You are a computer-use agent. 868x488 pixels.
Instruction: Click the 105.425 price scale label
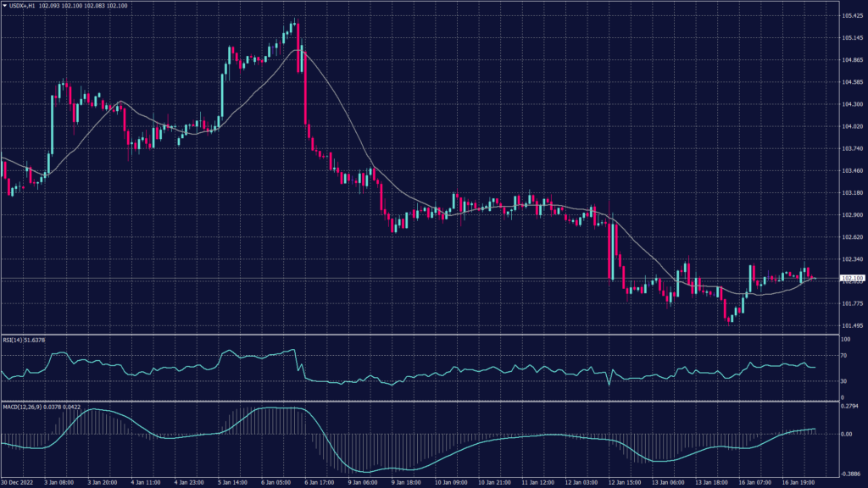[x=853, y=16]
